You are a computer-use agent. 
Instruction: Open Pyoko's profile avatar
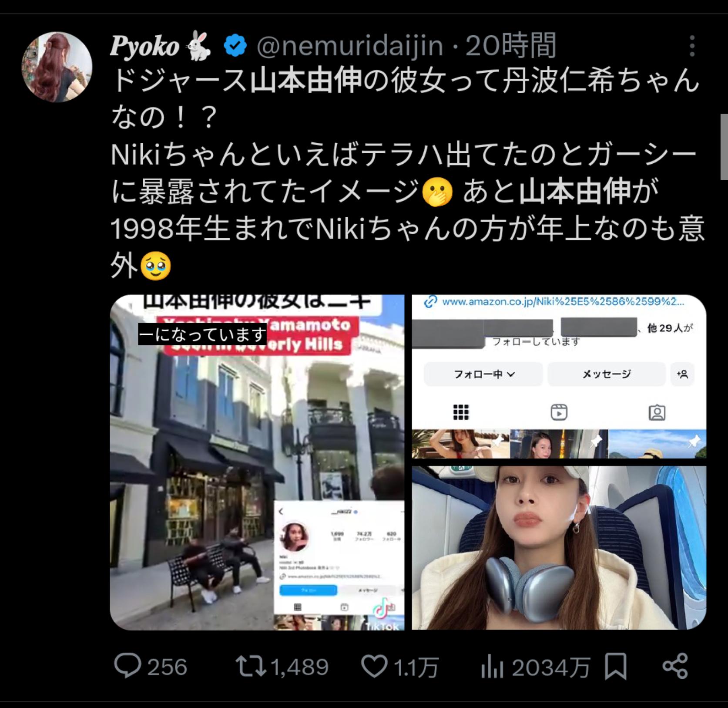click(57, 67)
